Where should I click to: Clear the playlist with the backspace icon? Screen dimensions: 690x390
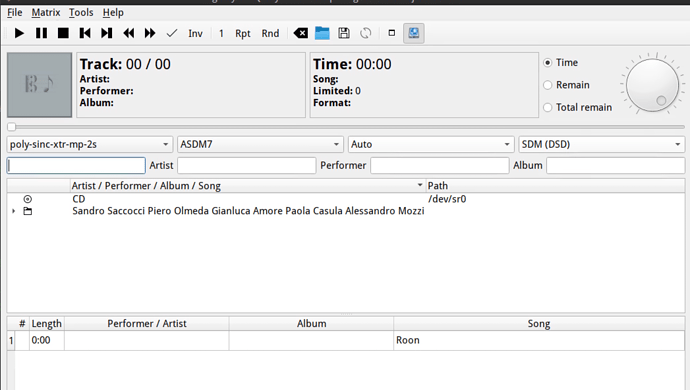[x=301, y=33]
